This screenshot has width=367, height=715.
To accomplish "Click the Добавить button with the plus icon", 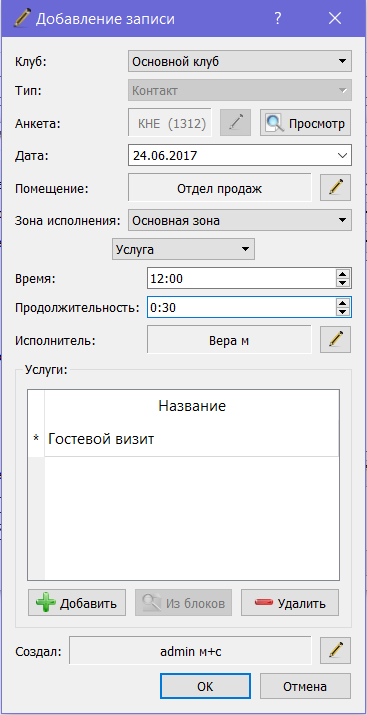I will pos(77,603).
